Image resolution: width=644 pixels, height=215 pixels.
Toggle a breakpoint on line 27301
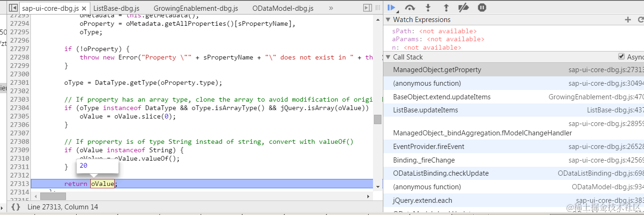19,82
